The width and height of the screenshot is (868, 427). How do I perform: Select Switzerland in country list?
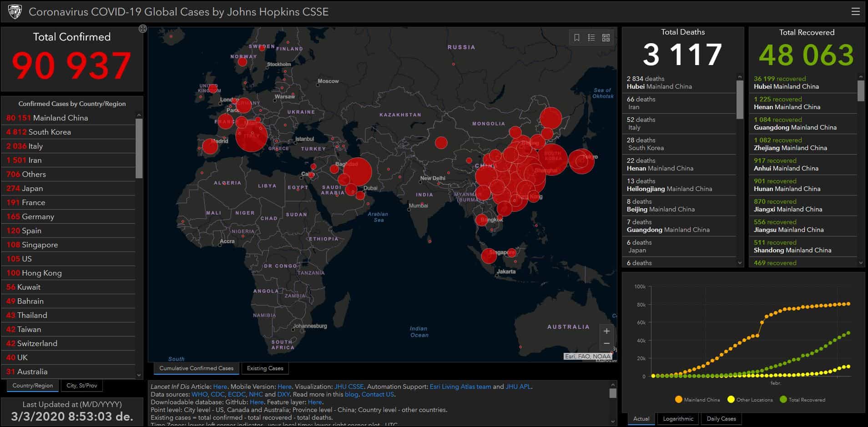[x=68, y=343]
